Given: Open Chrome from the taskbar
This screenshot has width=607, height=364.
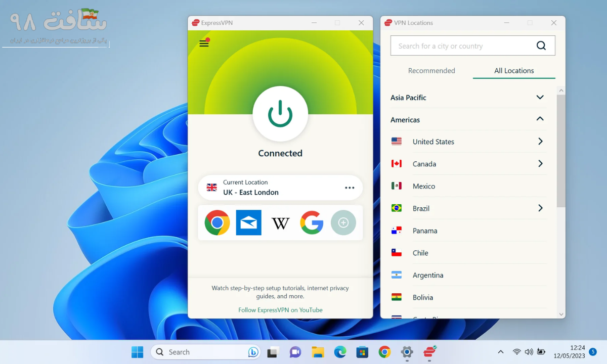Looking at the screenshot, I should click(x=384, y=352).
